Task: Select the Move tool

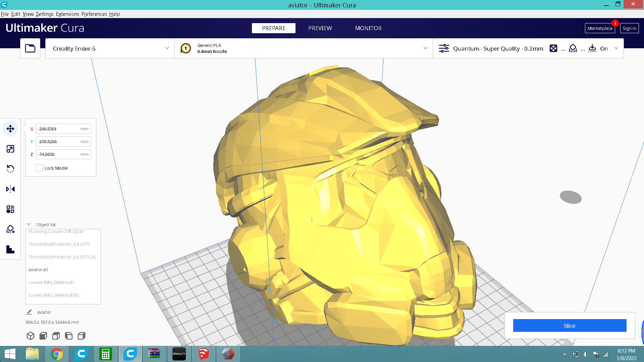Action: (x=10, y=129)
